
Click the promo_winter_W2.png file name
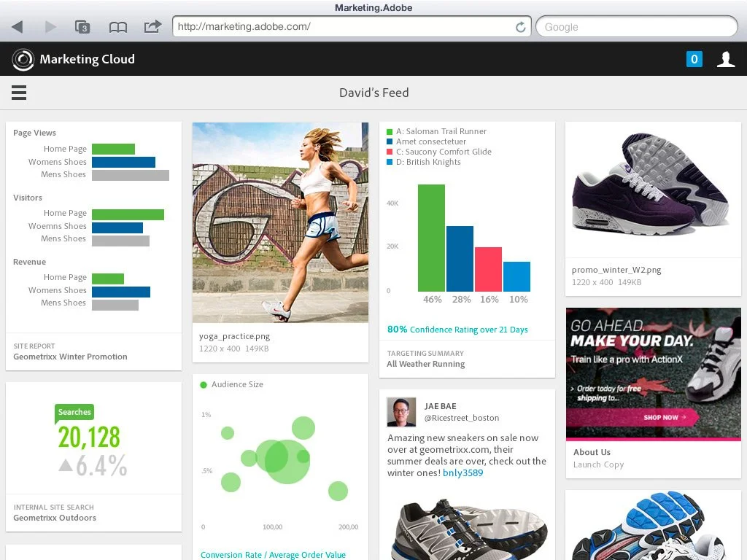tap(616, 270)
